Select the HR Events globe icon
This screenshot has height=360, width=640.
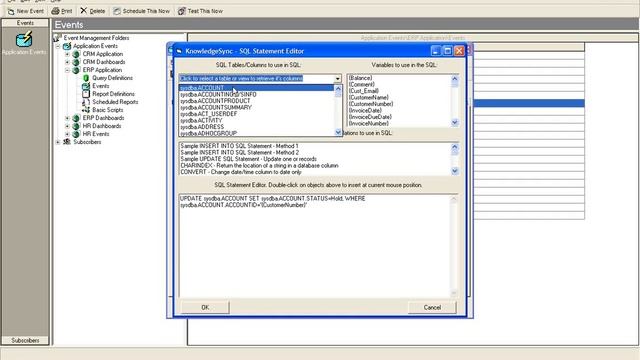[76, 134]
